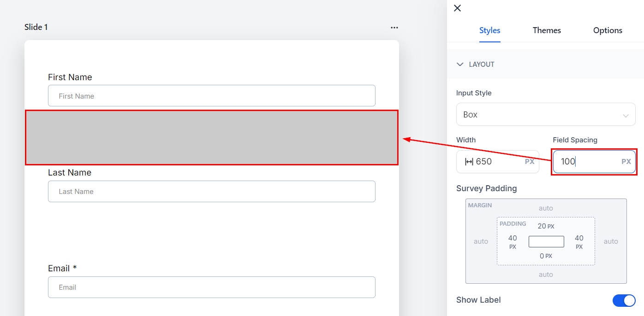
Task: Select the Styles tab
Action: [x=489, y=30]
